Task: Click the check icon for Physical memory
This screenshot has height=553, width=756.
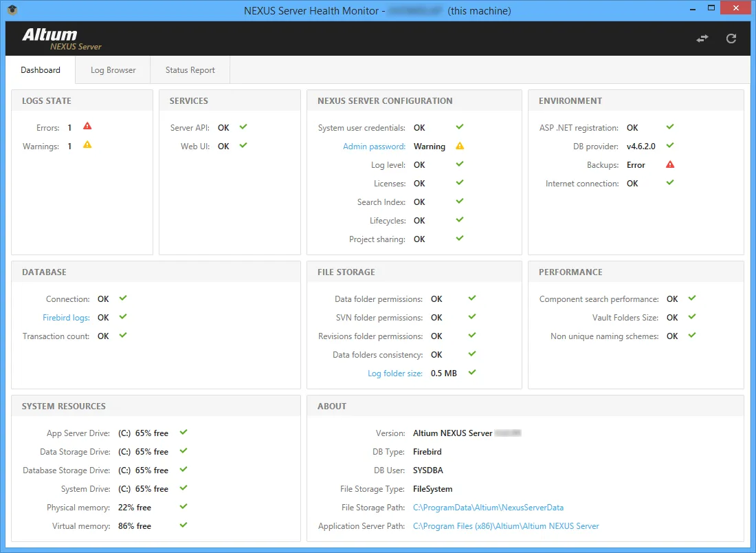Action: click(x=184, y=507)
